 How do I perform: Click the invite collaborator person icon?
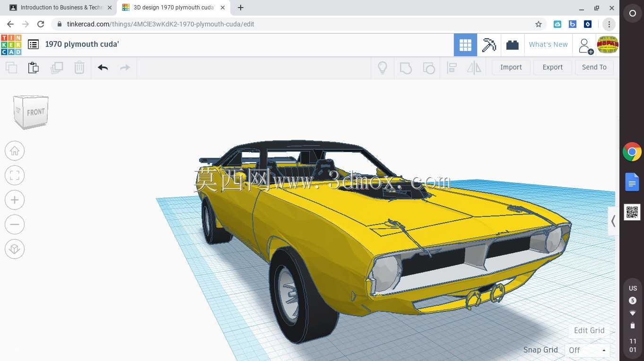click(585, 46)
